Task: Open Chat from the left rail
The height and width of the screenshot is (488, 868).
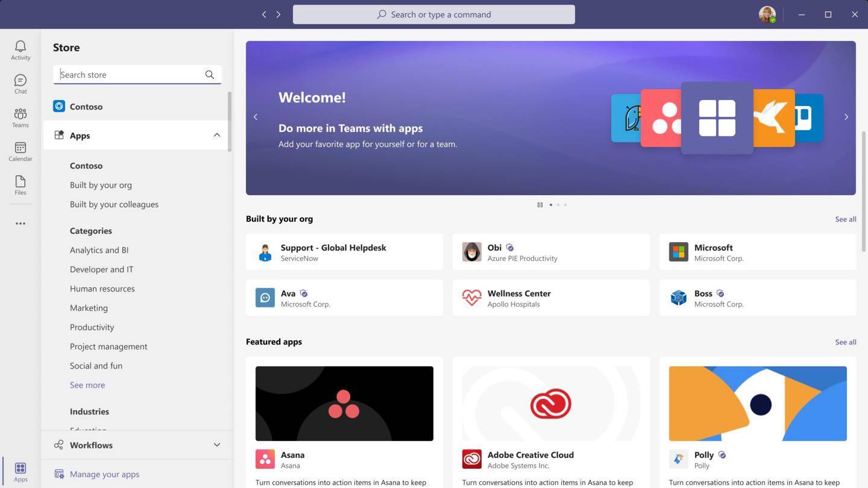Action: click(20, 83)
